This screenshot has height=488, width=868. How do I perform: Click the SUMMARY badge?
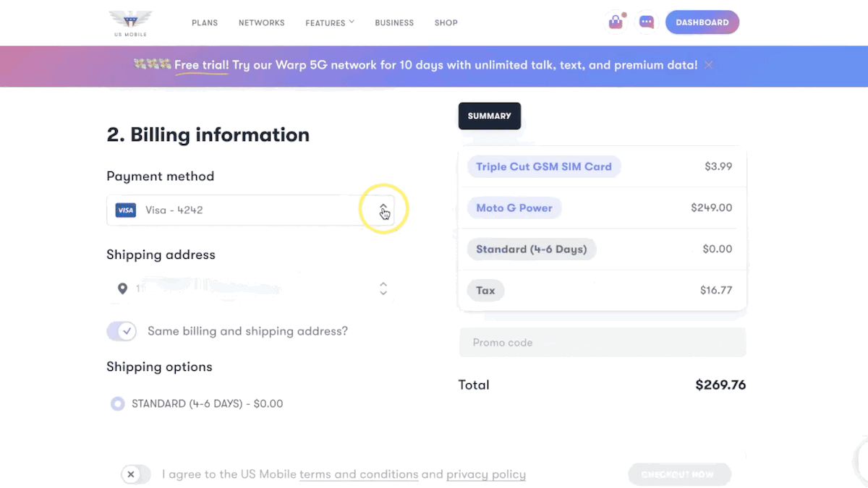489,116
